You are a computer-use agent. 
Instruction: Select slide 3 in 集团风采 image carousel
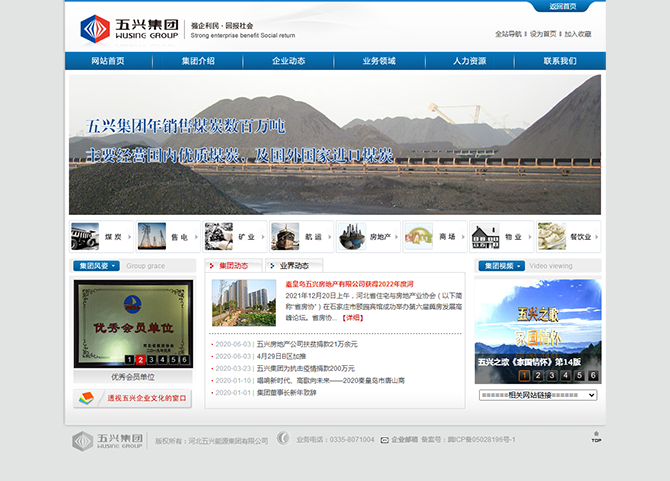click(x=150, y=360)
